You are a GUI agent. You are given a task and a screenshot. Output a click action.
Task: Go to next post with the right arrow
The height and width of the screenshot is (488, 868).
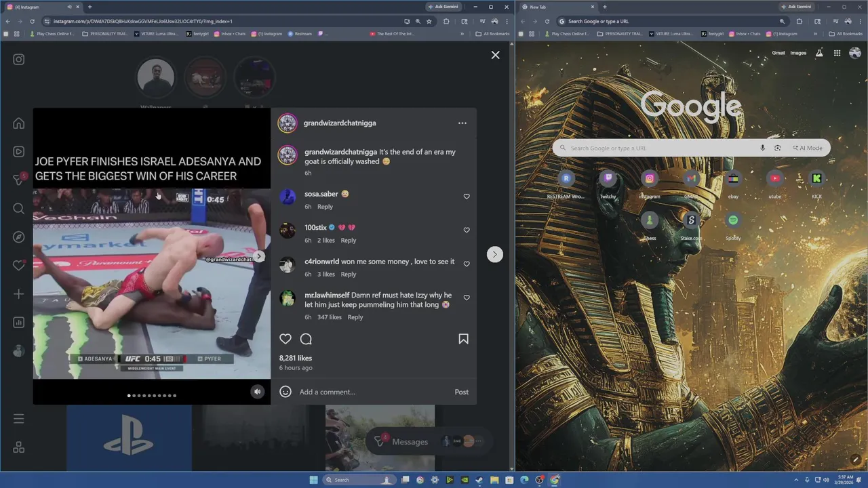(495, 254)
